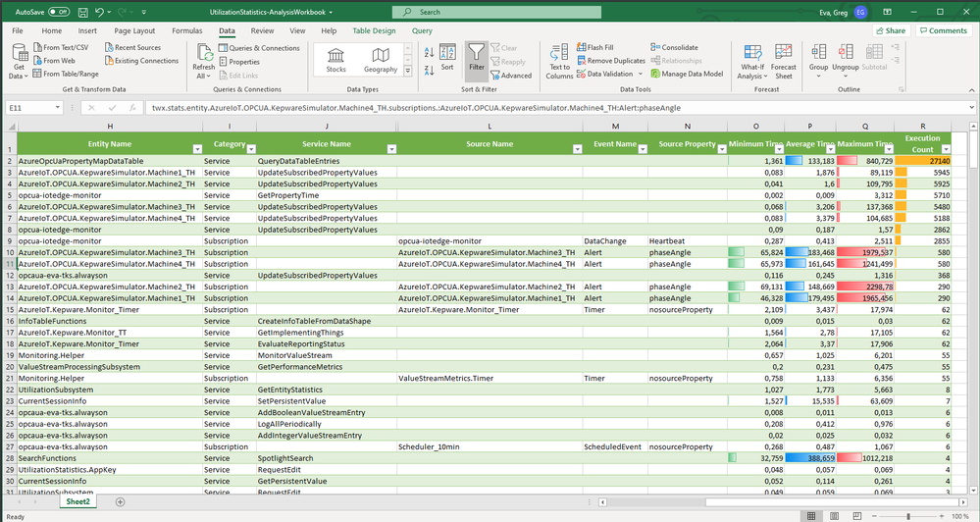Open the Name Box dropdown arrow
Screen dimensions: 980x522
click(58, 108)
